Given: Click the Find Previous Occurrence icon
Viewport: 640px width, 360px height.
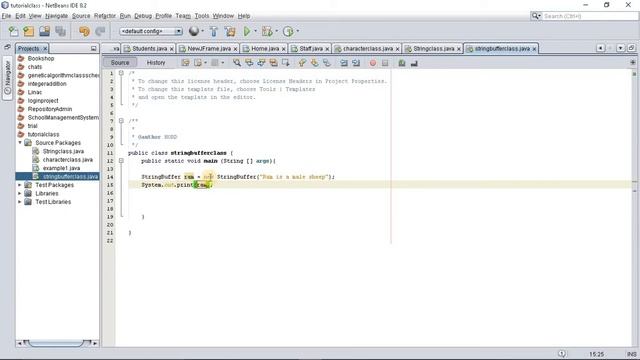Looking at the screenshot, I should tap(249, 63).
